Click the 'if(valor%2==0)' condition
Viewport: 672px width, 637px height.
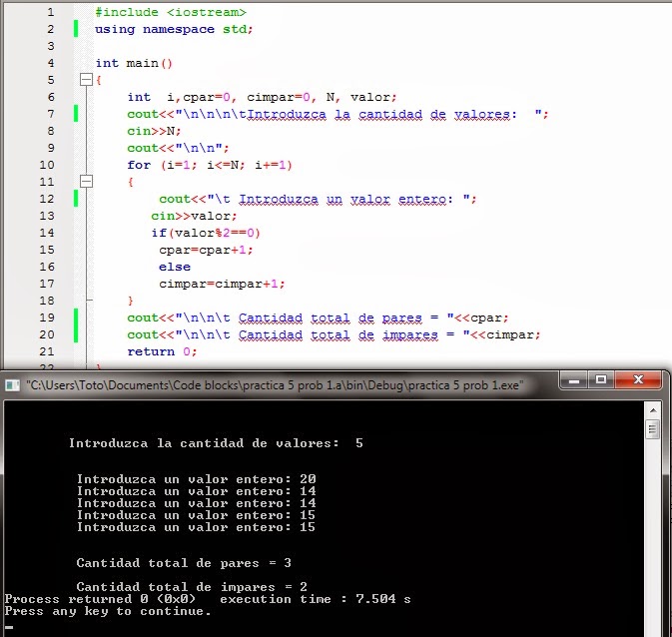[x=206, y=233]
